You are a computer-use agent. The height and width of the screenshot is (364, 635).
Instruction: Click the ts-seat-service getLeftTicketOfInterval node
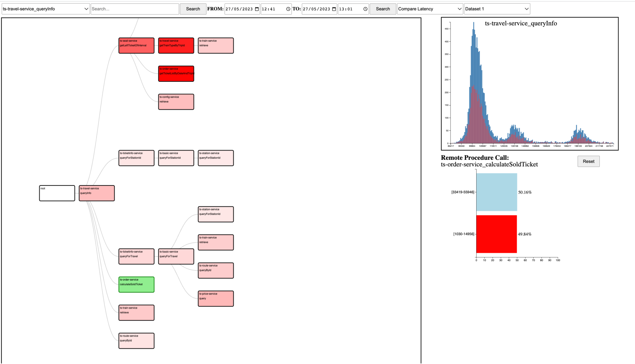(136, 45)
